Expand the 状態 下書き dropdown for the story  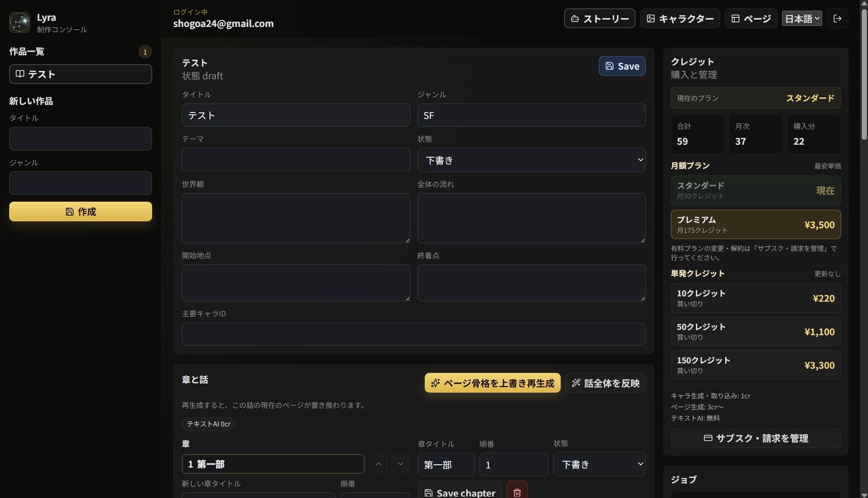pyautogui.click(x=531, y=160)
